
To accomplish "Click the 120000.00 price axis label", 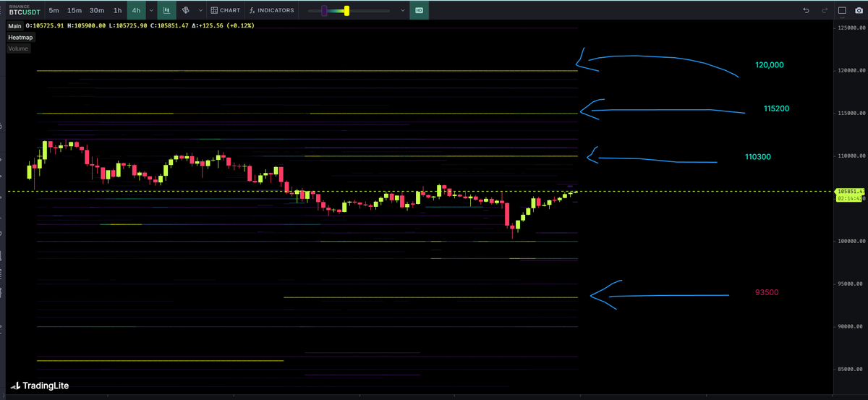I will 851,71.
